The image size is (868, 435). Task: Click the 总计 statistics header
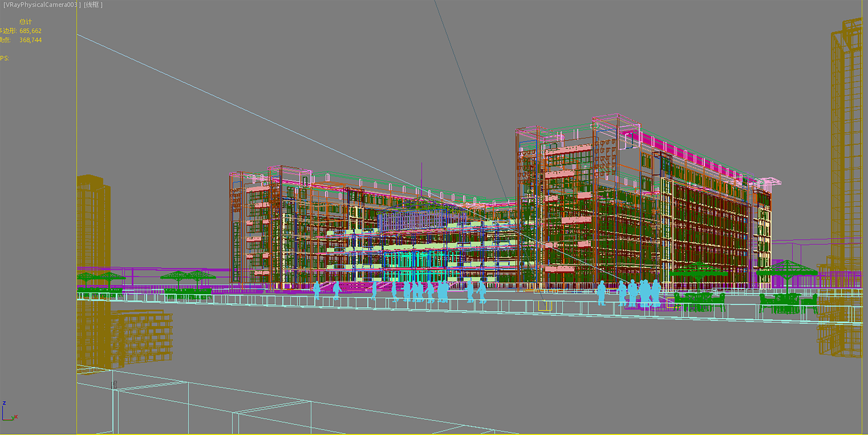coord(25,22)
